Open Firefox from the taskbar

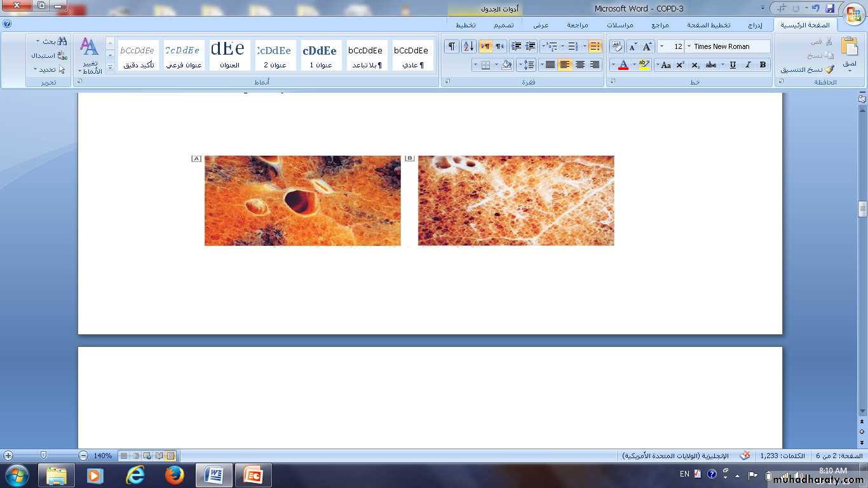(x=174, y=475)
